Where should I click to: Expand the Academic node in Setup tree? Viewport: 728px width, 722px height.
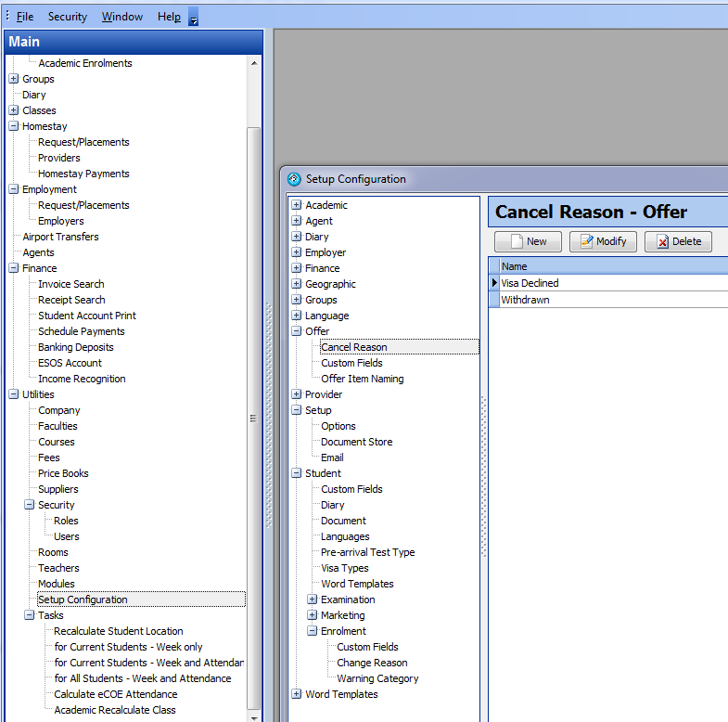click(x=296, y=205)
